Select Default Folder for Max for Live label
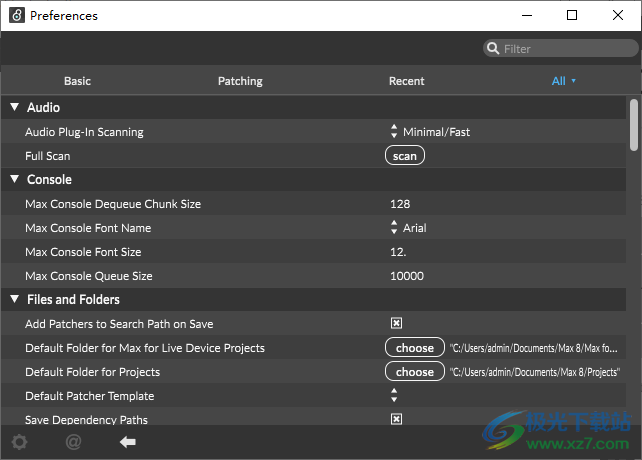642x460 pixels. [x=145, y=347]
